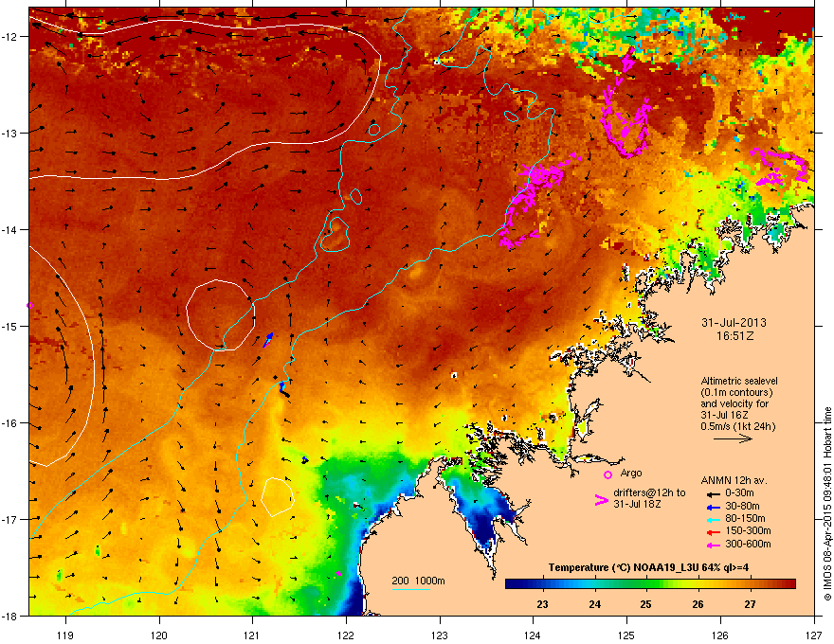Click the cyan closed isobath near 121.9E 14.1S
The image size is (834, 644).
[x=334, y=234]
